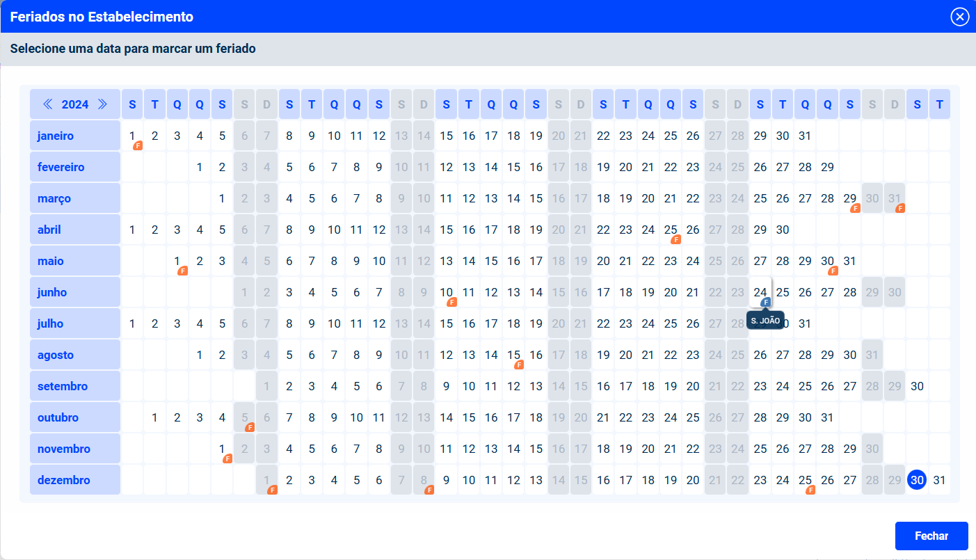
Task: Select the agosto month label
Action: pos(75,355)
